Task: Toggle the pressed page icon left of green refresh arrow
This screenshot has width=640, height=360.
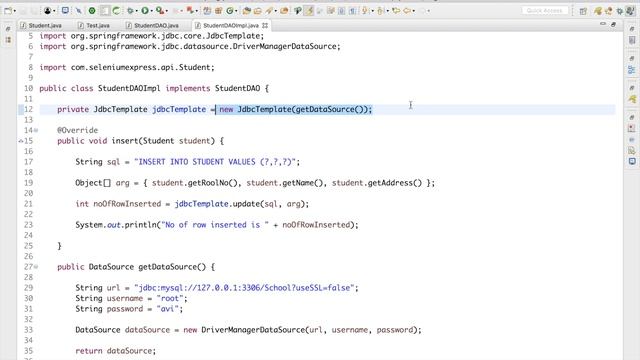Action: click(x=105, y=11)
